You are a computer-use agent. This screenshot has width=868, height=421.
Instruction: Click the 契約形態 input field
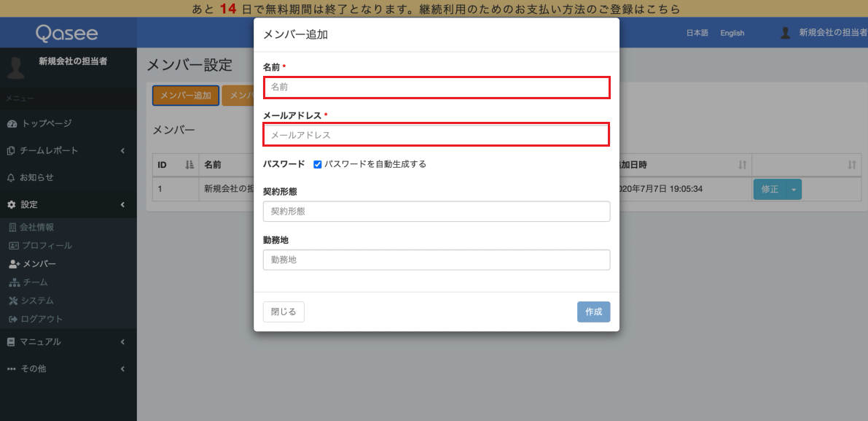[437, 211]
